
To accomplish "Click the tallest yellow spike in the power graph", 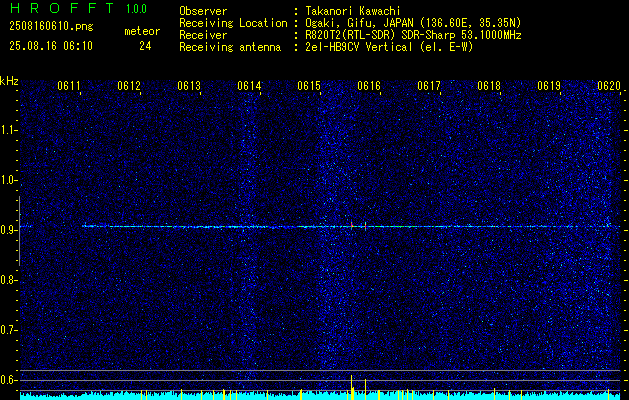I will (x=351, y=387).
